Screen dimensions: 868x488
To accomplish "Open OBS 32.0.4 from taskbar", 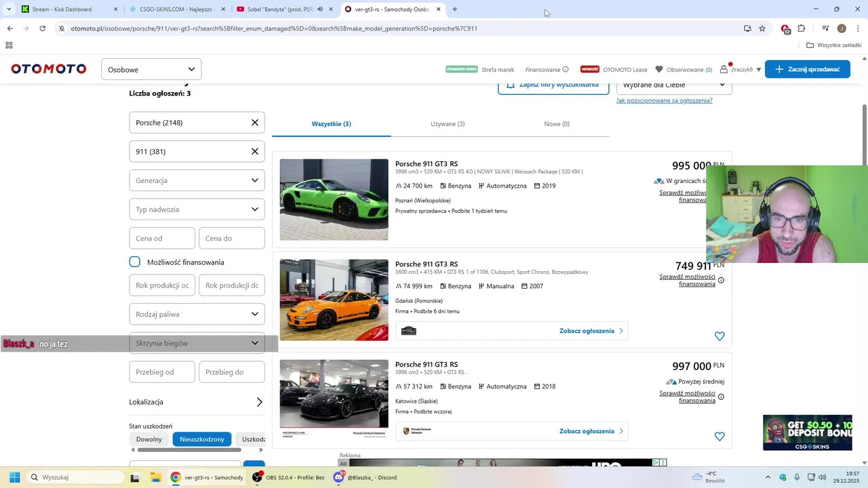I will [x=288, y=477].
